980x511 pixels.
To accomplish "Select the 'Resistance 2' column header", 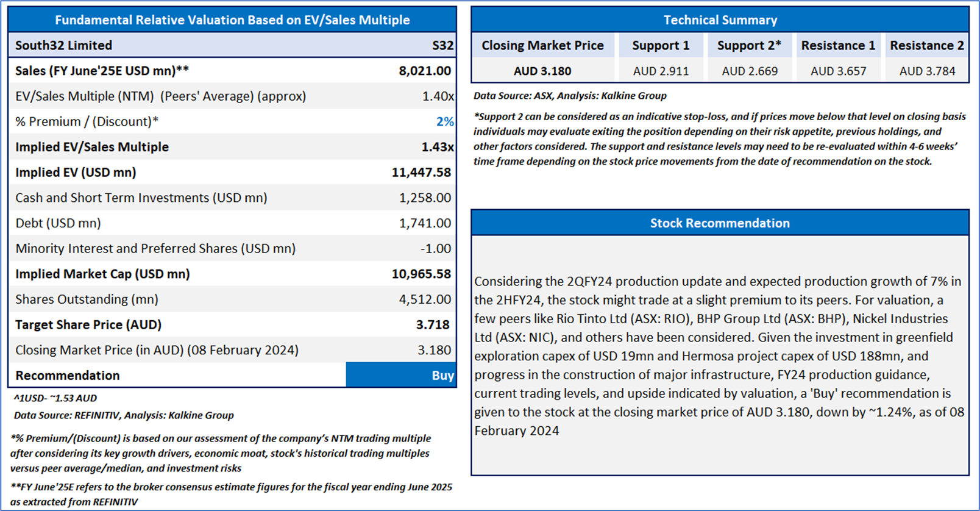I will [x=927, y=45].
